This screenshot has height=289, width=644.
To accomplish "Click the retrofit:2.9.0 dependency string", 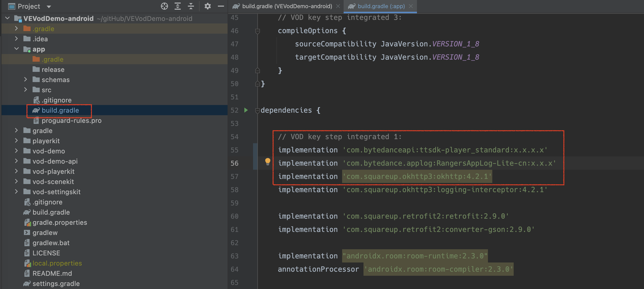I will tap(426, 216).
